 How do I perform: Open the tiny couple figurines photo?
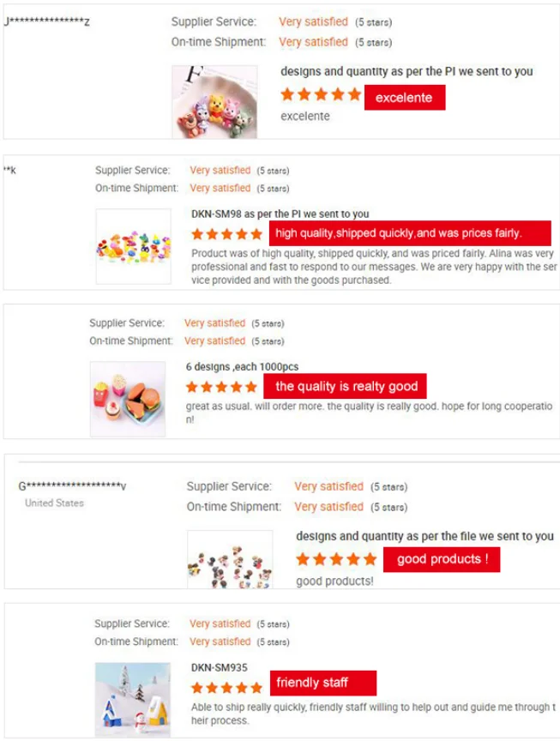click(x=230, y=559)
